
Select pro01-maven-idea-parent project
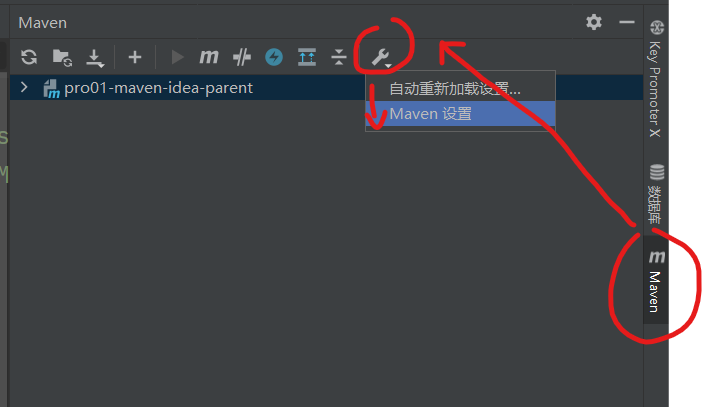[x=158, y=88]
